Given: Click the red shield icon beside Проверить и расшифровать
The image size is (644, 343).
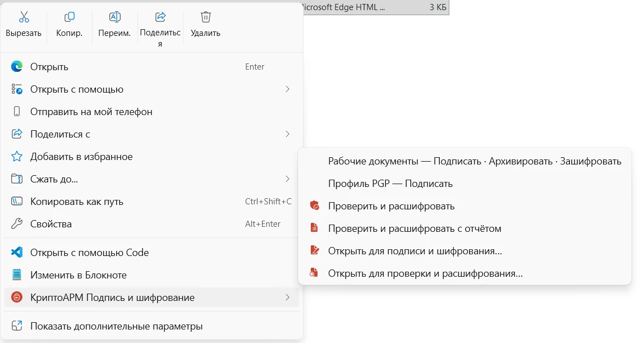Looking at the screenshot, I should (x=315, y=206).
